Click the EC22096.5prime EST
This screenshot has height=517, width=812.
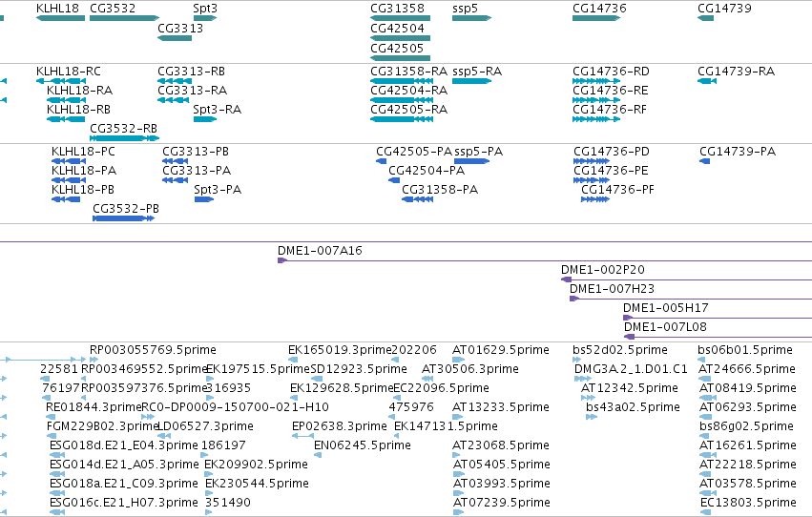[397, 398]
